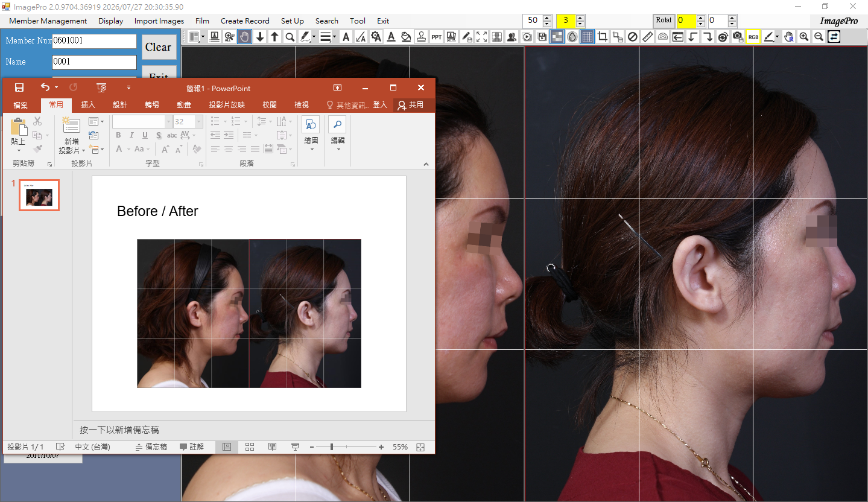
Task: Open the 設計 tab in PowerPoint
Action: [120, 105]
